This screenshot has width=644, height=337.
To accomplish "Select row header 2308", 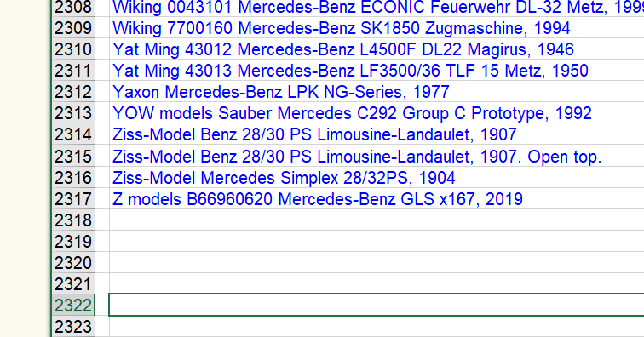I will point(73,8).
